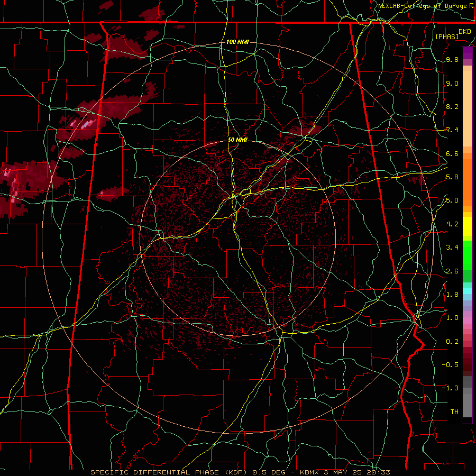Image resolution: width=476 pixels, height=476 pixels.
Task: Click the 9.8 scale value
Action: point(452,60)
